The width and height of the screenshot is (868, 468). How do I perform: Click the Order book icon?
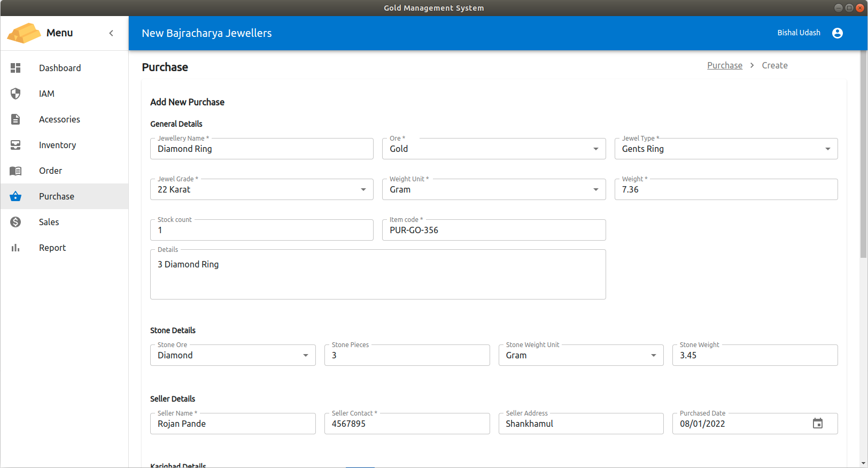coord(15,171)
